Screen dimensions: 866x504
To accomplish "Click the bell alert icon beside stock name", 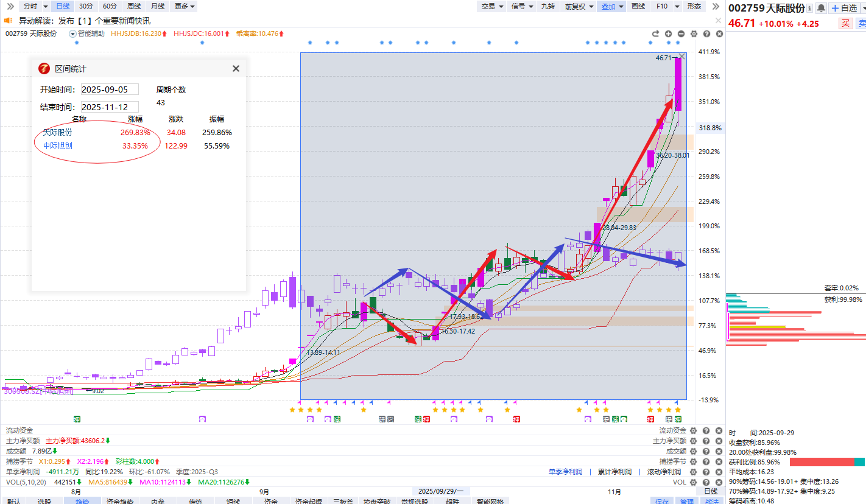I will 821,8.
